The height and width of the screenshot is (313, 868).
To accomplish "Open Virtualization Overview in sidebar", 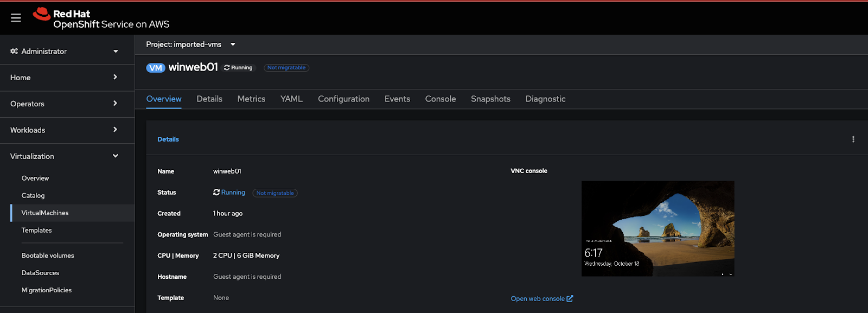I will (x=35, y=178).
